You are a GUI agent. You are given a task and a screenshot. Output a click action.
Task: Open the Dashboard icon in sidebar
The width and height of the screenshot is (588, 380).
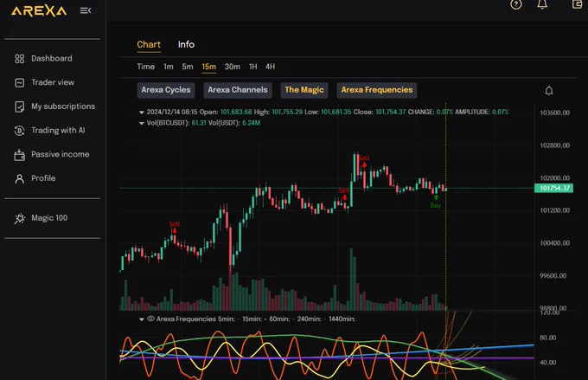coord(20,59)
